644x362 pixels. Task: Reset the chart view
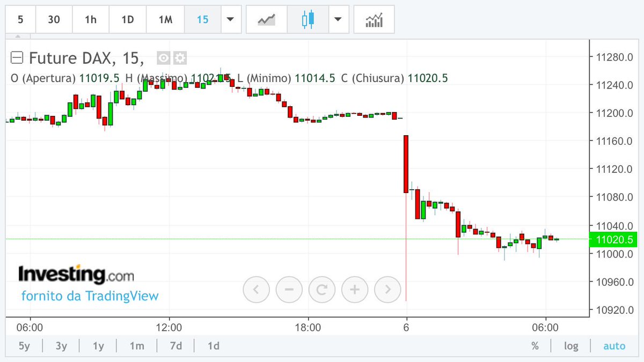point(321,290)
